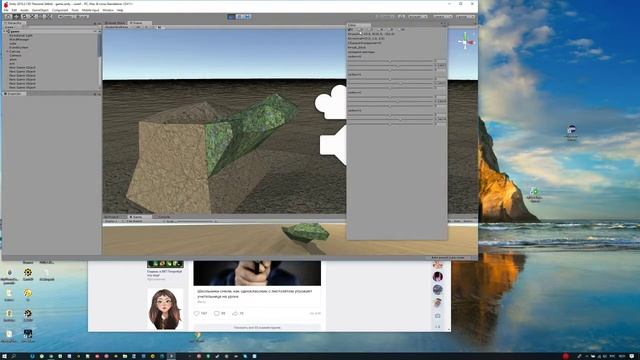The height and width of the screenshot is (360, 640).
Task: Click the Scene orientation gizmo
Action: click(x=465, y=42)
